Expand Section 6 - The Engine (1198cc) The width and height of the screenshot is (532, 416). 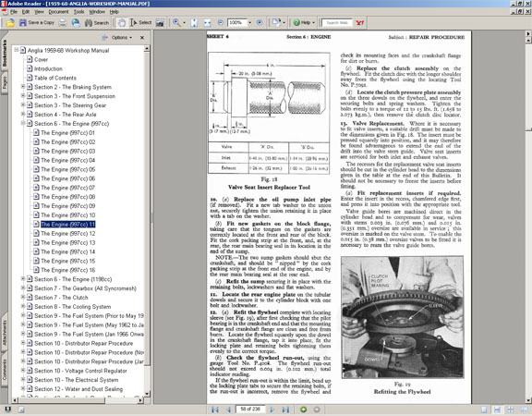pyautogui.click(x=23, y=279)
